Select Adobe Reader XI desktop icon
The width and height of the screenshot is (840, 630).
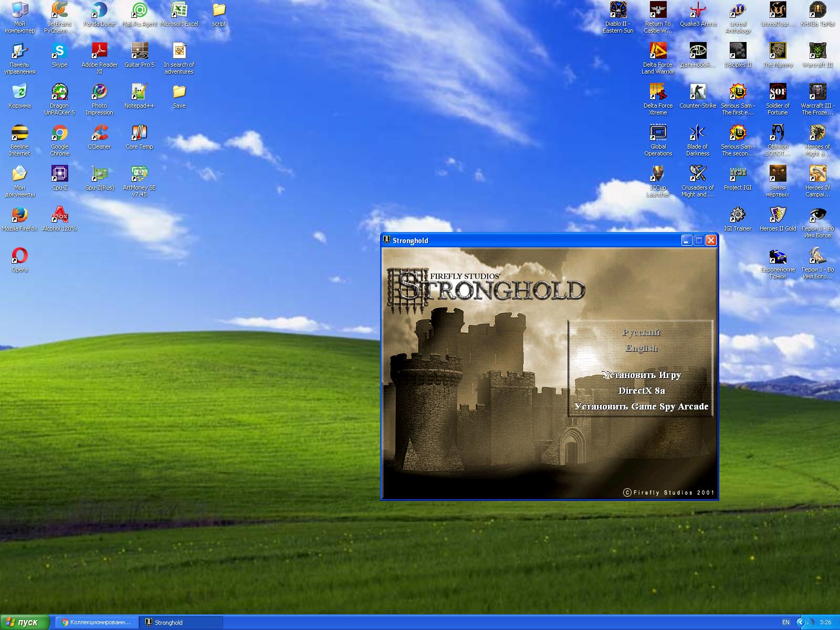coord(99,58)
